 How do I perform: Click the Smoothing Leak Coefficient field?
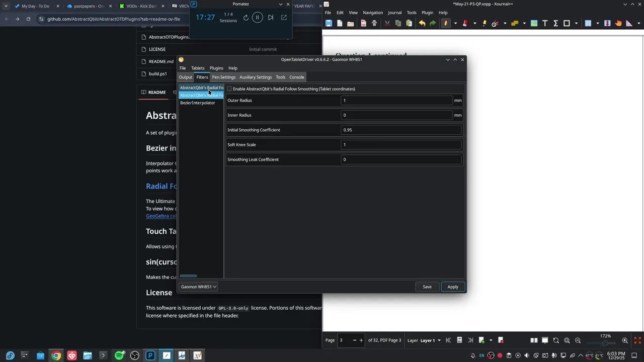tap(401, 159)
